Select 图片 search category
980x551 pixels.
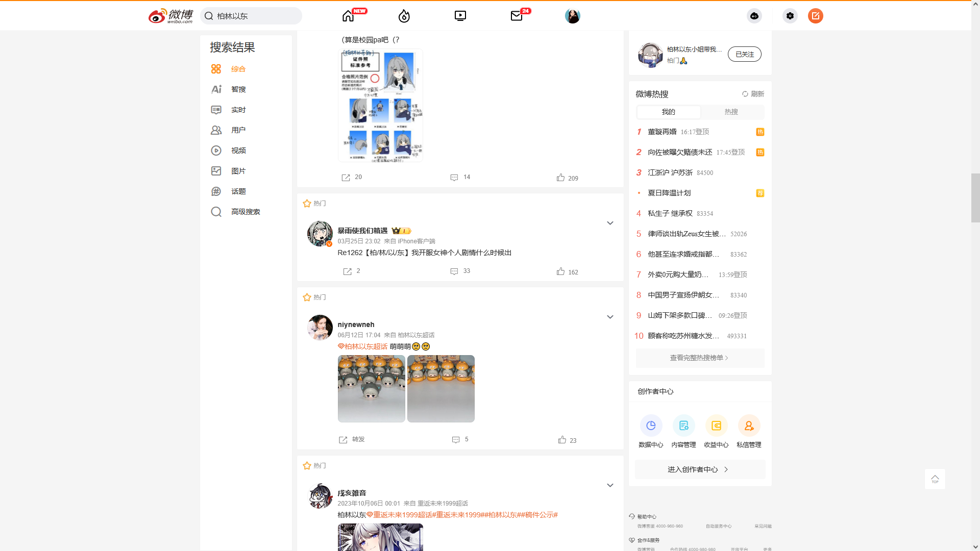pos(229,171)
